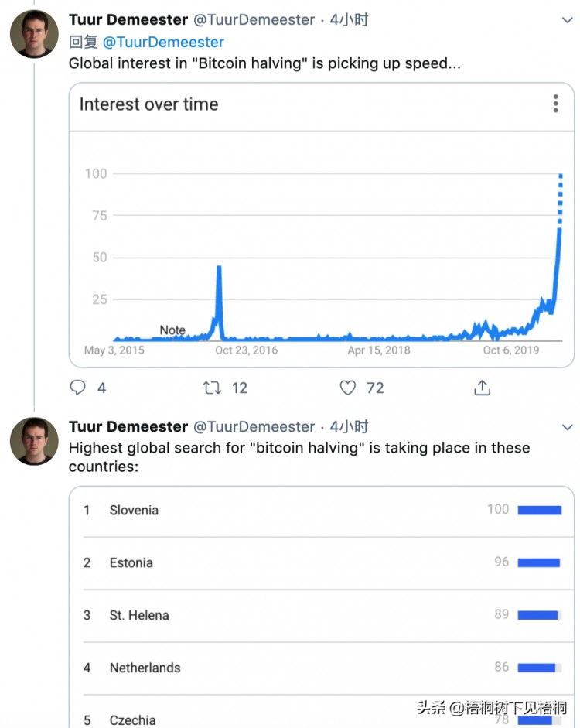580x728 pixels.
Task: Open reply comment icon on first tweet
Action: (x=77, y=388)
